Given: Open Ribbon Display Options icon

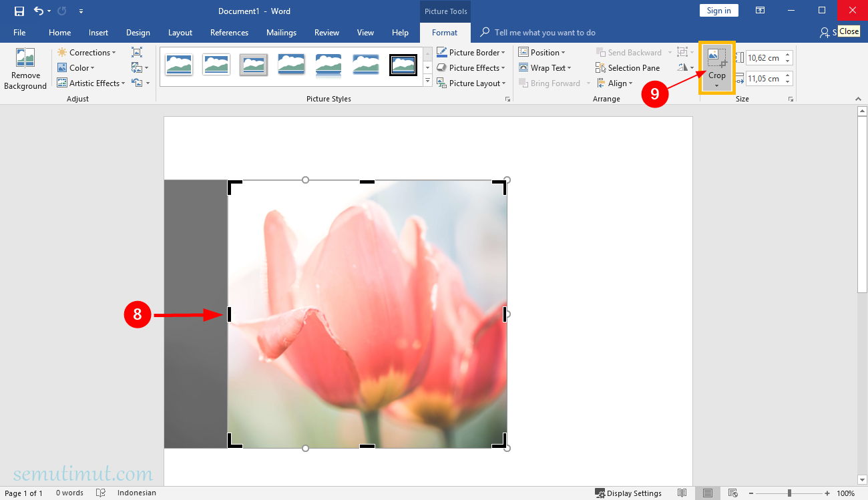Looking at the screenshot, I should tap(760, 10).
